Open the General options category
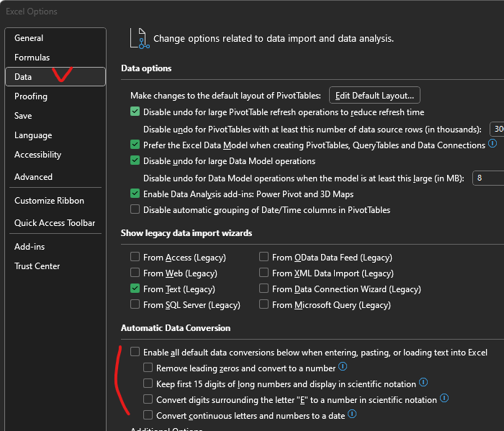The width and height of the screenshot is (504, 431). click(55, 38)
